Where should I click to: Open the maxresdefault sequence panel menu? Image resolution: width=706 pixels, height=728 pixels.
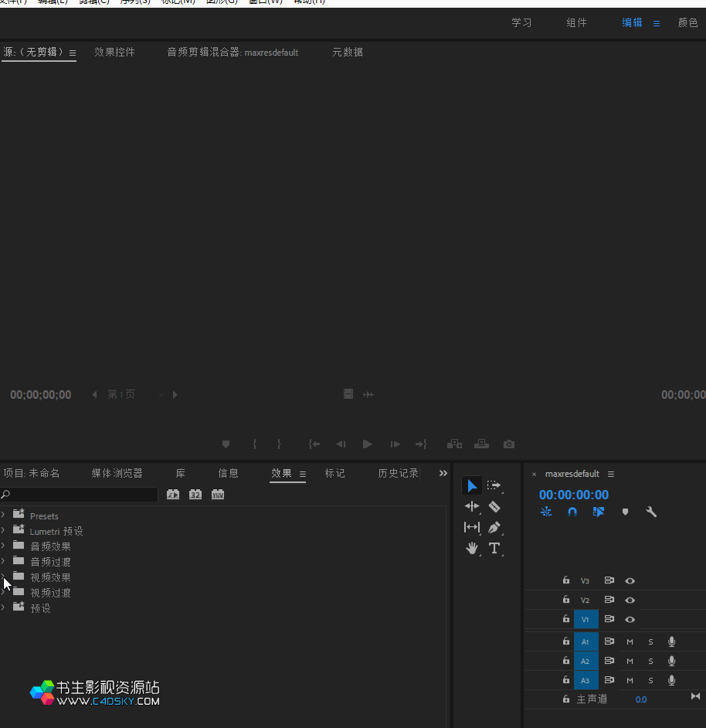[x=611, y=474]
